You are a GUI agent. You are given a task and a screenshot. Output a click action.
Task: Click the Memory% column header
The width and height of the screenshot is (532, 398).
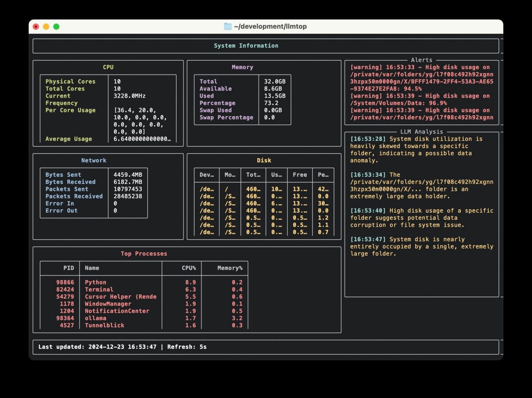click(230, 268)
